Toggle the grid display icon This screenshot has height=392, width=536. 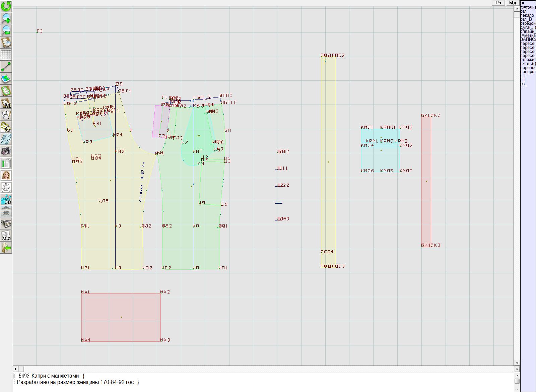coord(6,54)
